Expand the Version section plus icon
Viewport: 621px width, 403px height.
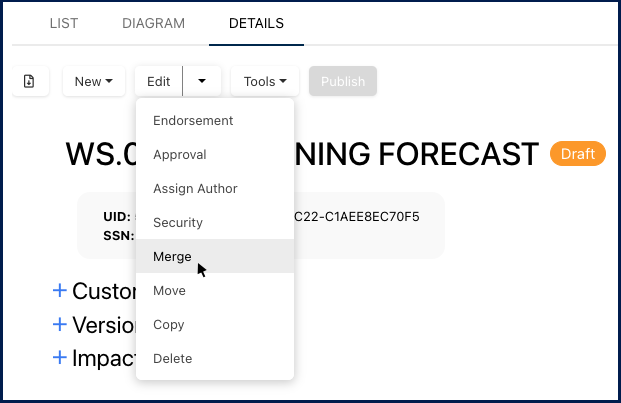point(60,325)
